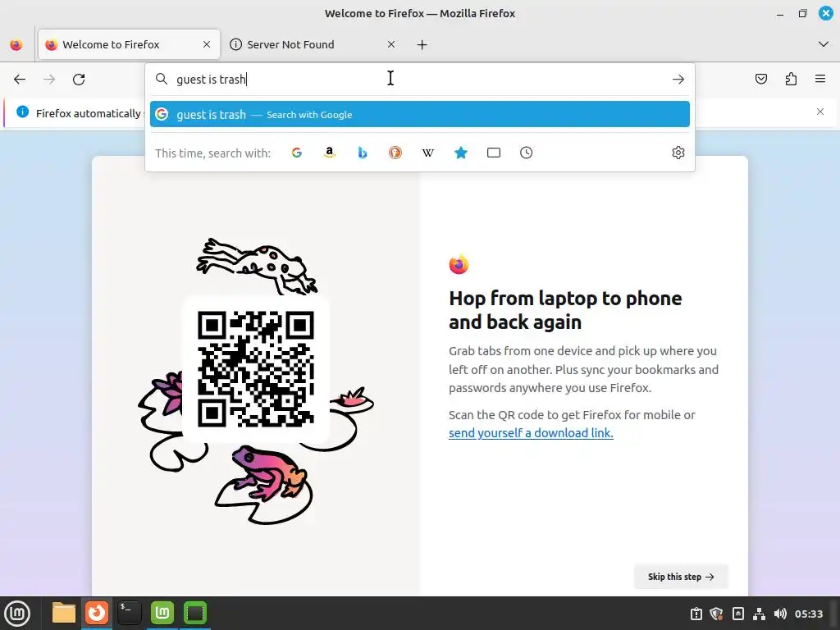840x630 pixels.
Task: Open the Linux Mint start menu
Action: click(17, 613)
